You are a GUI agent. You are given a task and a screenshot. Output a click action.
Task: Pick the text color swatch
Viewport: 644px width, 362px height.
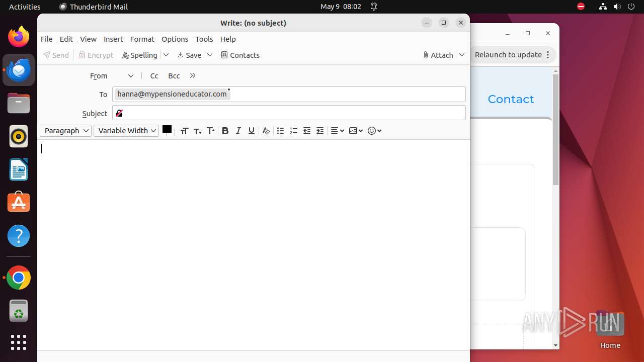click(x=167, y=129)
